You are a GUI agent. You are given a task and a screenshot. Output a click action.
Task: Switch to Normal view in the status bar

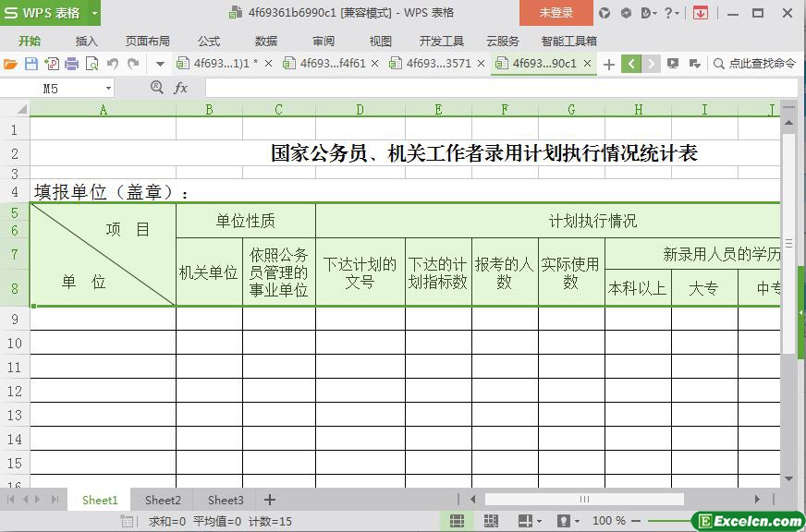pos(457,521)
